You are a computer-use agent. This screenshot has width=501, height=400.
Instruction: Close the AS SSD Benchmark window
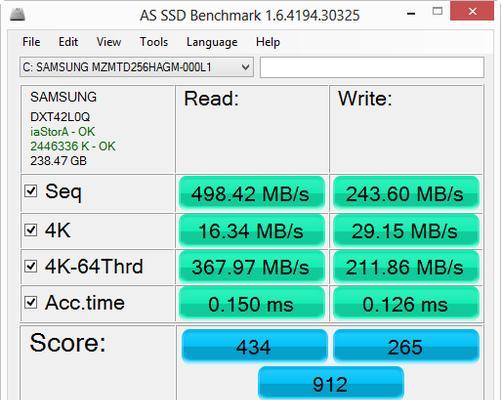coord(472,11)
